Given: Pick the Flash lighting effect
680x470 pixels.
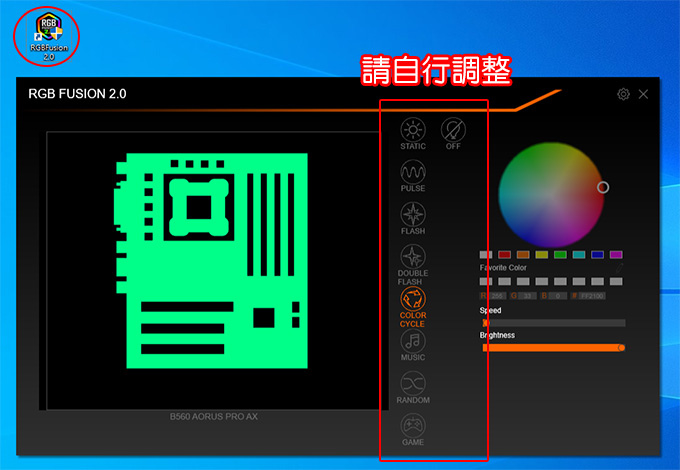Looking at the screenshot, I should point(413,219).
